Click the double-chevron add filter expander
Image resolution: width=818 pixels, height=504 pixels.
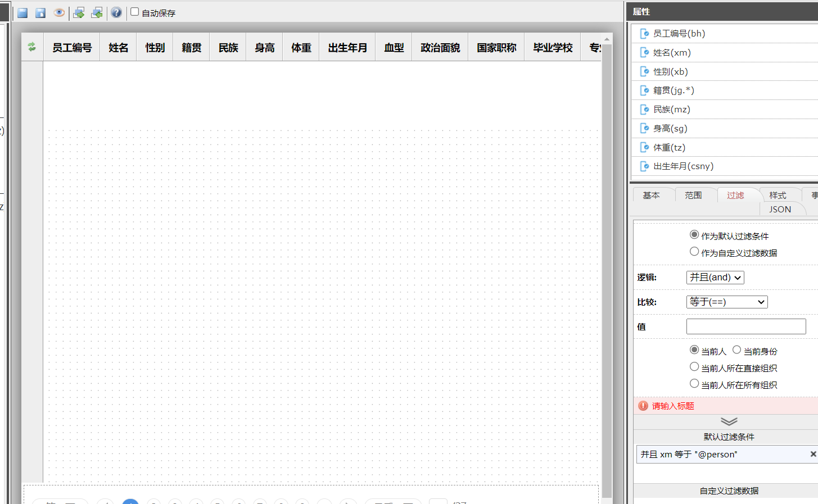coord(729,421)
